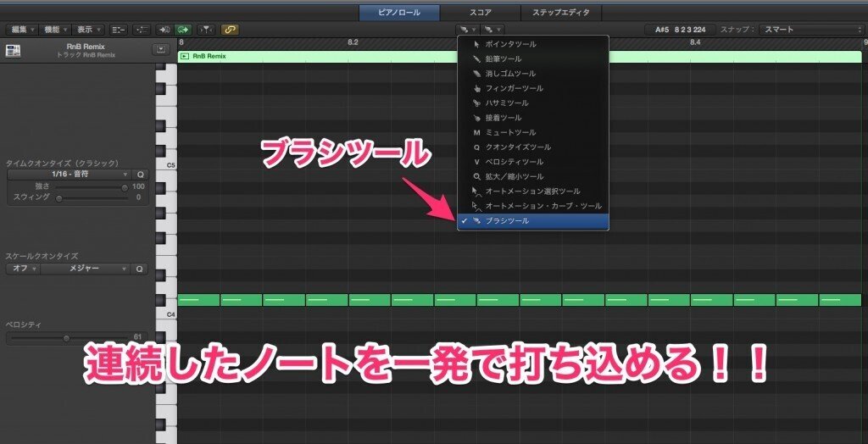Click the 8.4 ruler position marker

(x=696, y=42)
